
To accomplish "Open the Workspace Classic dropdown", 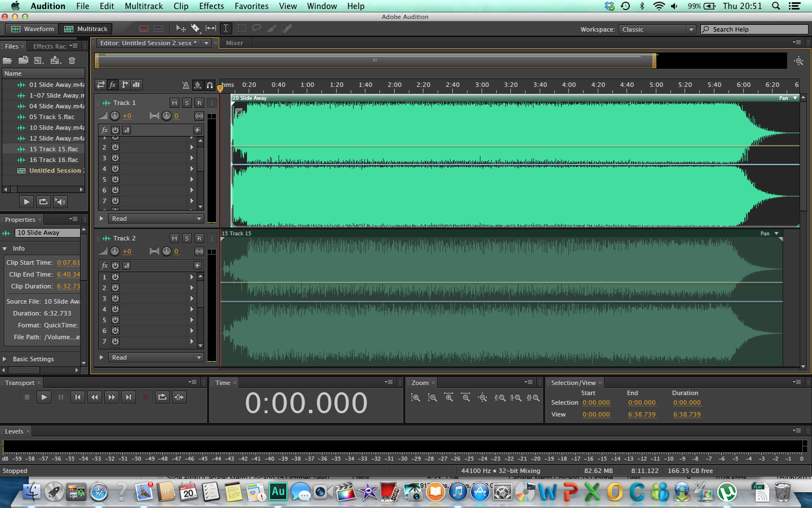I will pyautogui.click(x=657, y=29).
